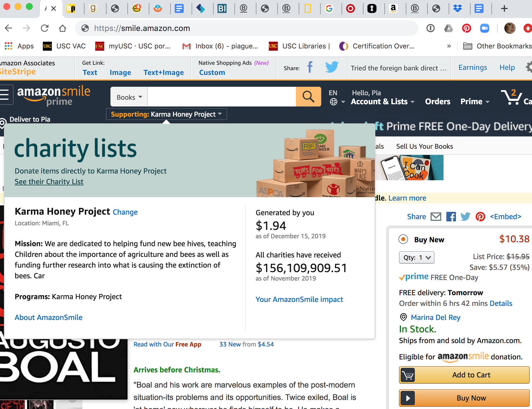
Task: Click the Add to Cart button
Action: (464, 375)
